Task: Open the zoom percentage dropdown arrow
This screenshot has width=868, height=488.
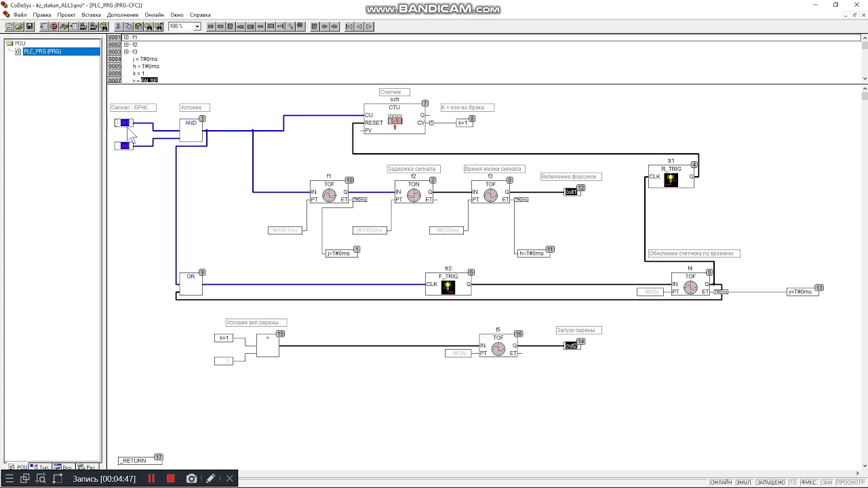Action: click(x=197, y=26)
